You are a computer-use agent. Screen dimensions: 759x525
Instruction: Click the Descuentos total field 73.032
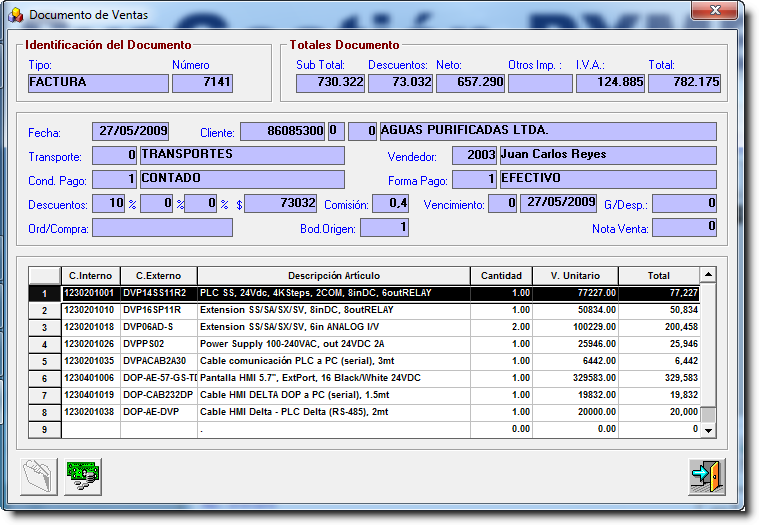[x=400, y=83]
